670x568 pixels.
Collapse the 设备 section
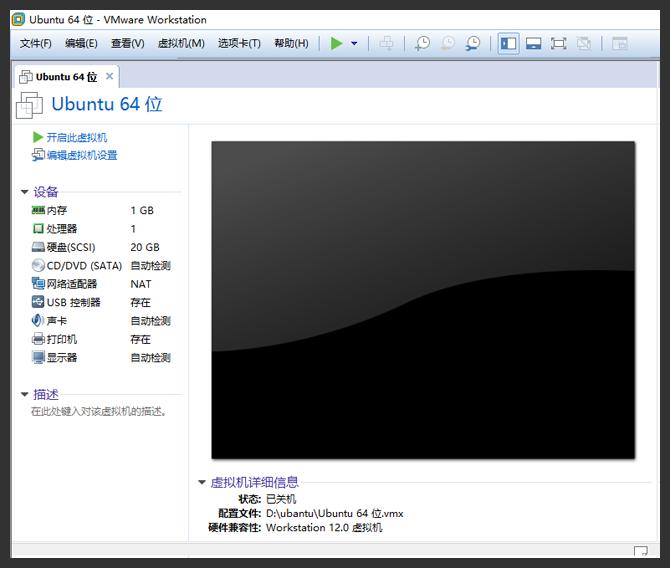pos(25,192)
